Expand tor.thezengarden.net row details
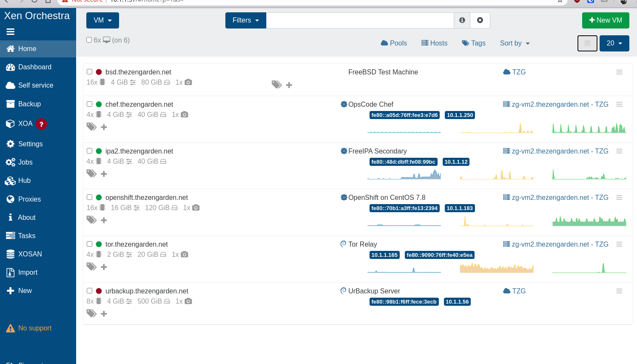 (619, 245)
